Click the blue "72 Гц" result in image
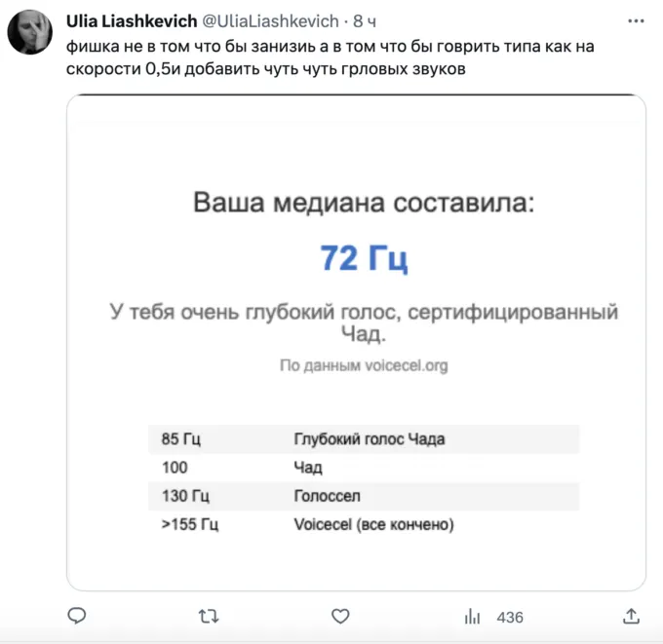Viewport: 663px width, 644px height. (364, 259)
